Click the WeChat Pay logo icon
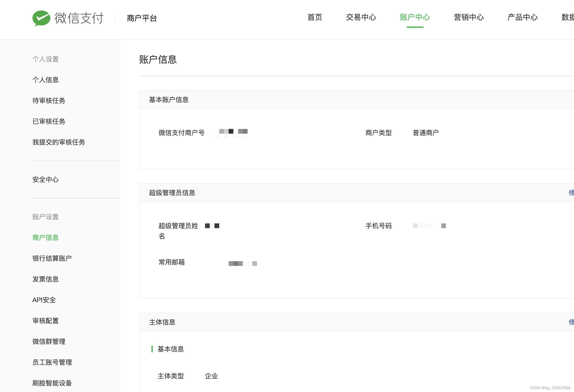This screenshot has height=392, width=574. [x=41, y=18]
